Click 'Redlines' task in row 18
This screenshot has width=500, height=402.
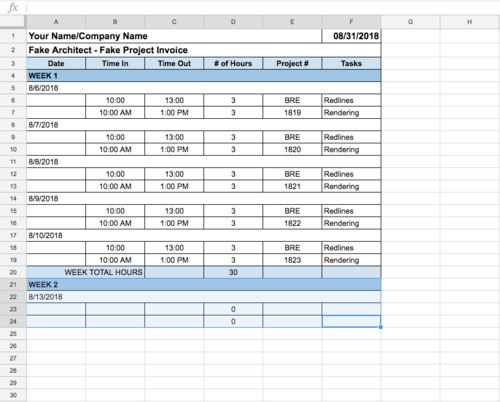(x=351, y=248)
